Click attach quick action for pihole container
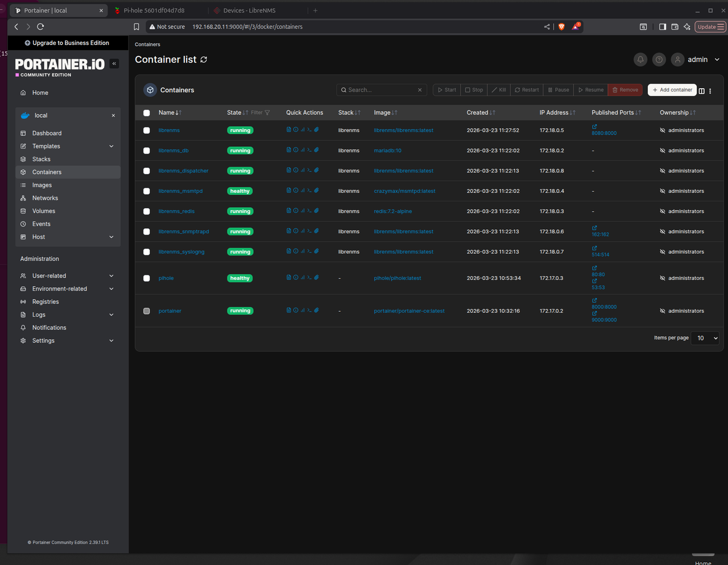 [x=316, y=277]
